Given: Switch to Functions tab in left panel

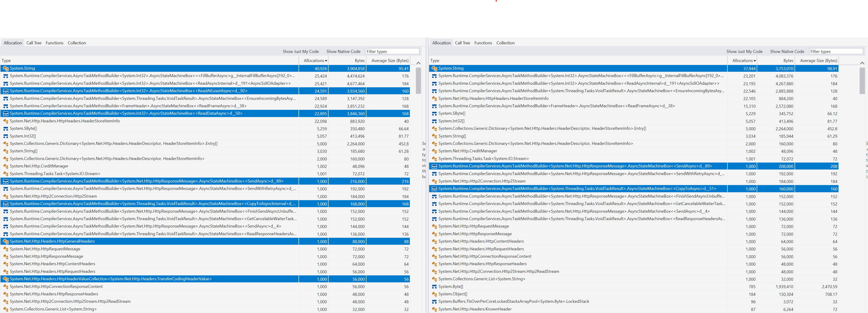Looking at the screenshot, I should [55, 43].
